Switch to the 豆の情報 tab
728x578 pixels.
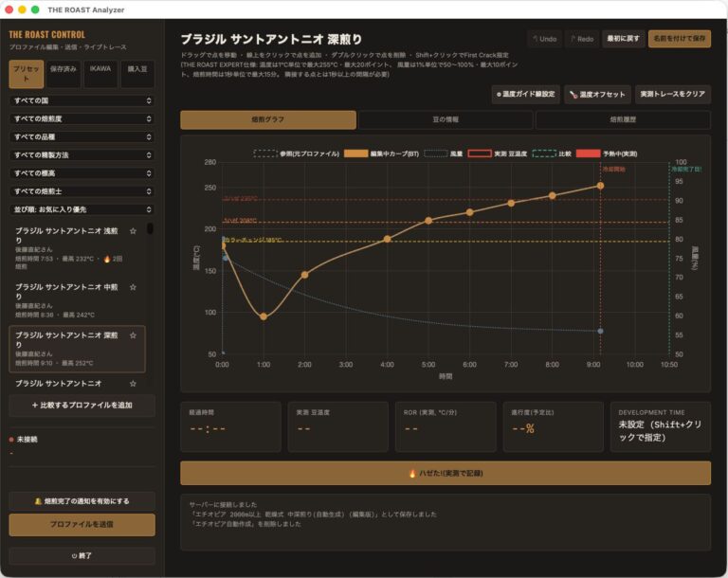446,119
